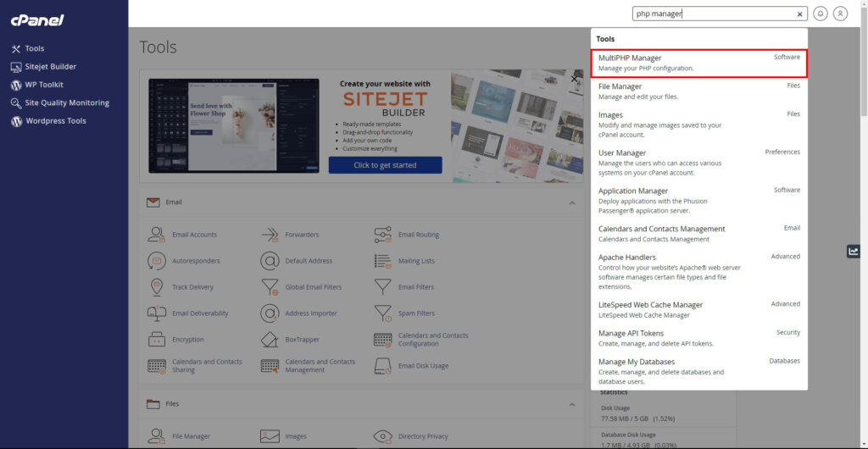
Task: Click the Spam Filters icon
Action: coord(382,313)
